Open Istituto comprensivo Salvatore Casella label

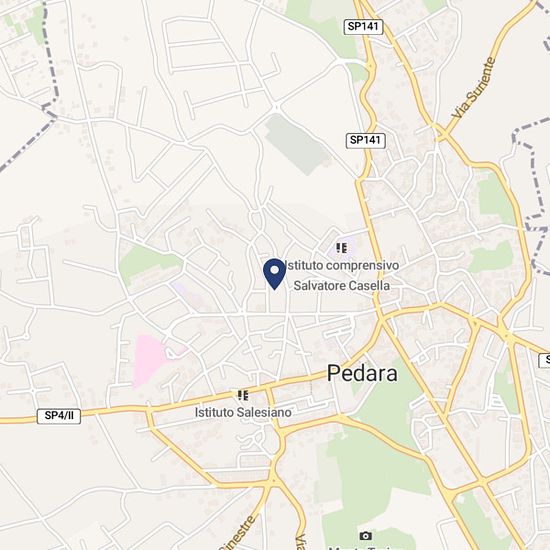(x=341, y=276)
